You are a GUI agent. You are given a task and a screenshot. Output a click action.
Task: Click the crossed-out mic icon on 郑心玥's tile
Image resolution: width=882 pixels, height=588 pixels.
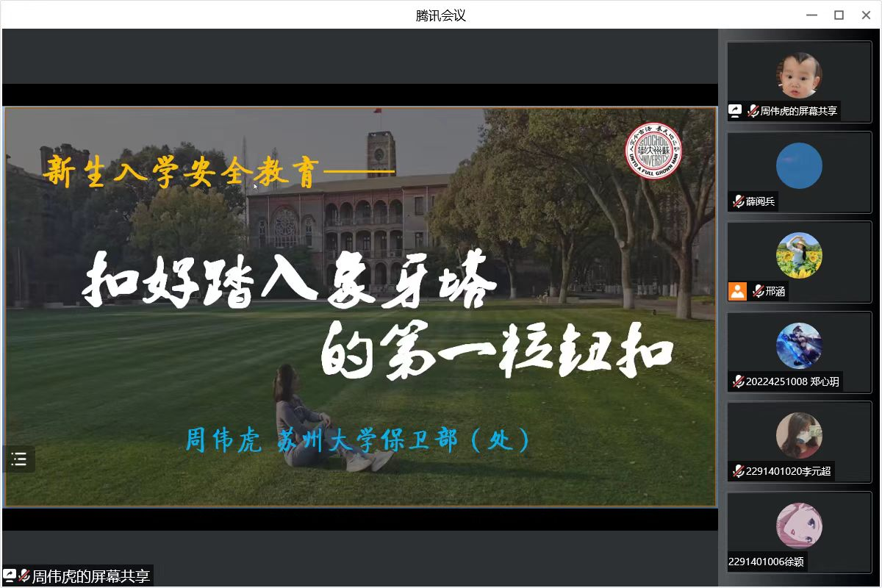737,381
